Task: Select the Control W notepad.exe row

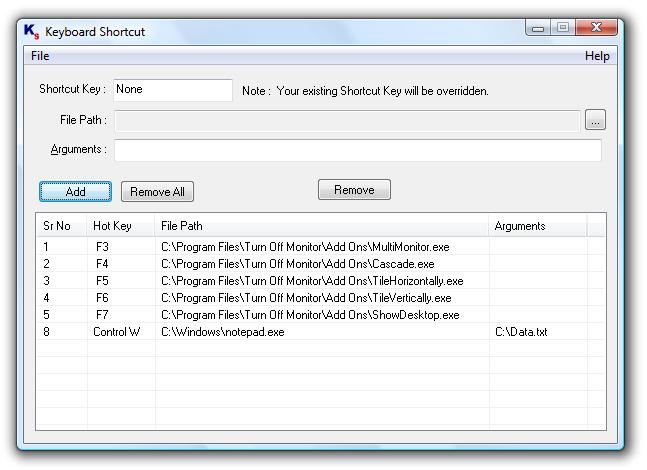Action: click(x=321, y=332)
